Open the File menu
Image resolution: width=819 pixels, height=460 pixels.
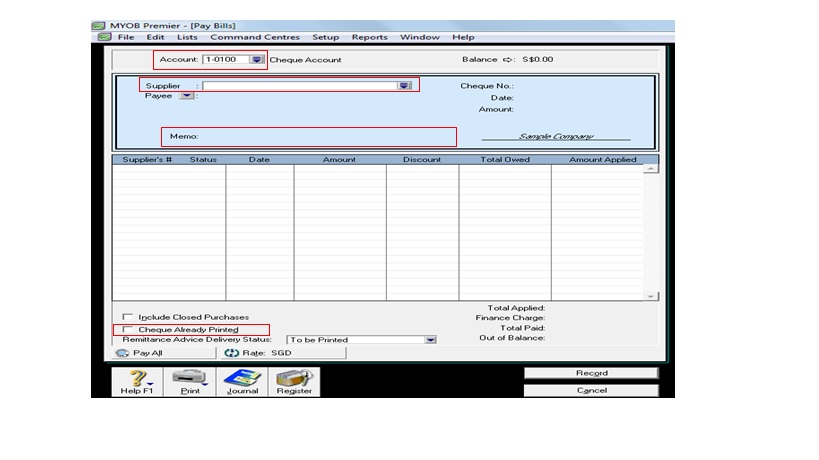click(x=126, y=37)
